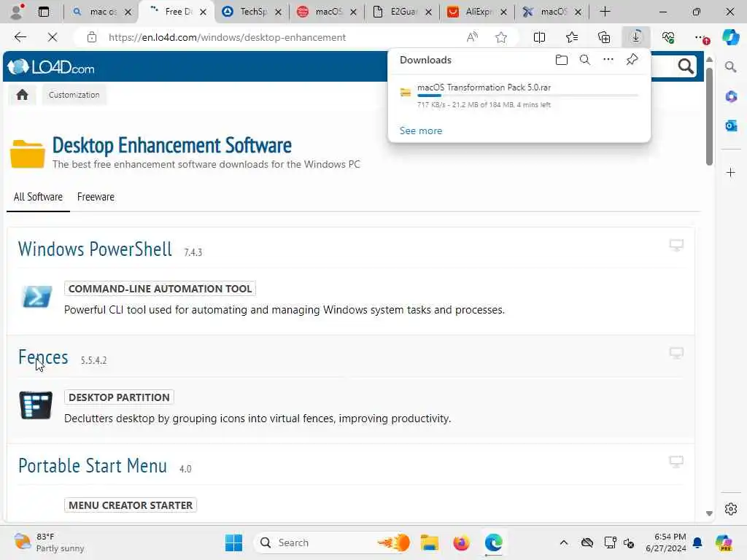Open a new browser tab
The width and height of the screenshot is (747, 560).
pyautogui.click(x=605, y=12)
